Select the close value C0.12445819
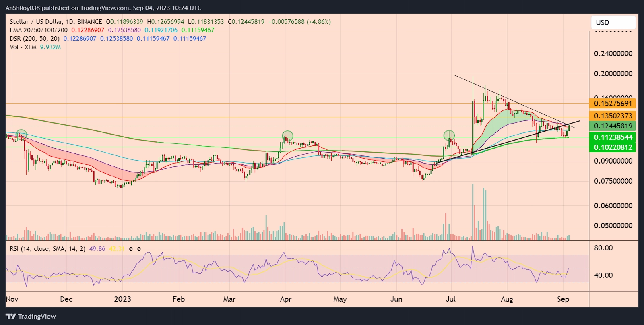Image resolution: width=644 pixels, height=325 pixels. (x=246, y=22)
